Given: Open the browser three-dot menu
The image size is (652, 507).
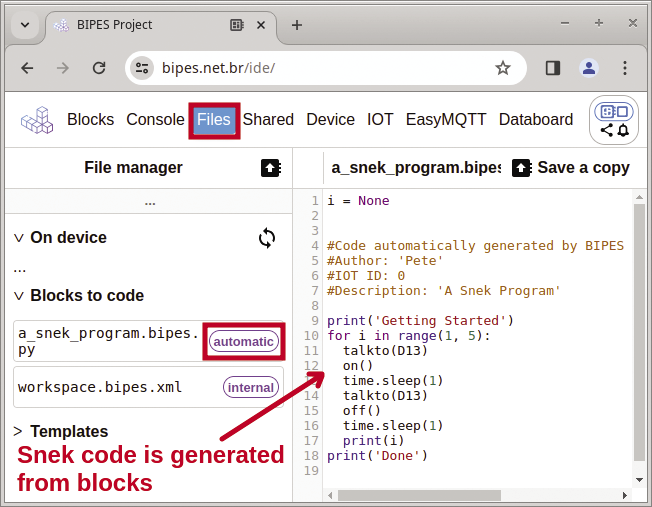Looking at the screenshot, I should [625, 68].
